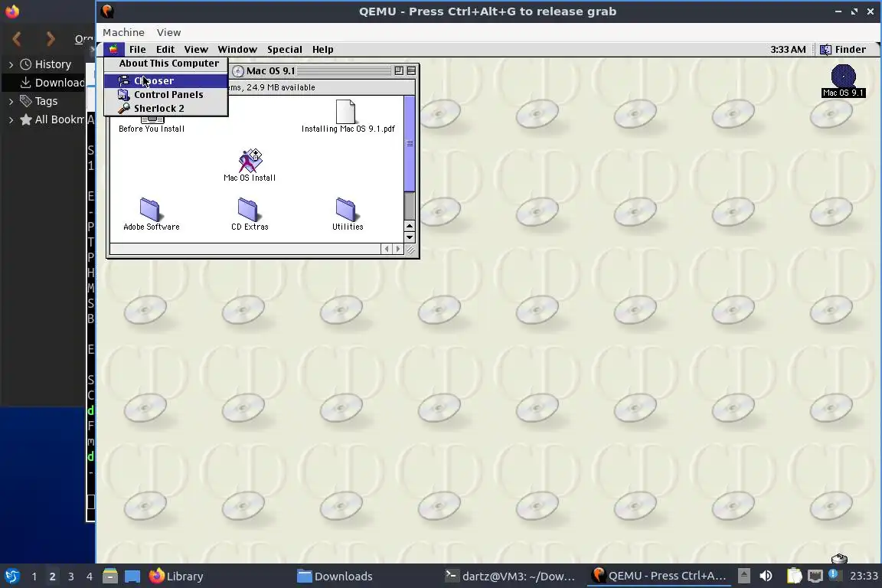
Task: Click the zoom box of Mac OS 9.1 window
Action: (x=399, y=70)
